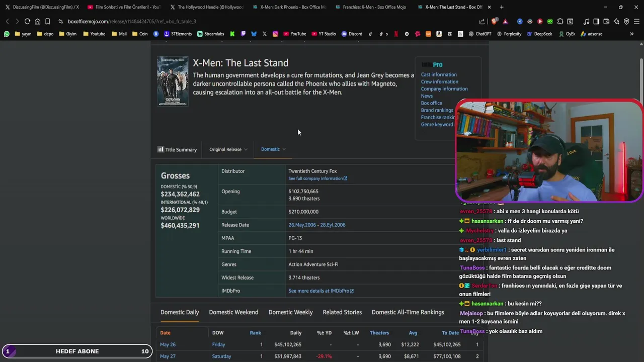Screen dimensions: 644x362
Task: Select the Title Summary tab
Action: click(177, 149)
